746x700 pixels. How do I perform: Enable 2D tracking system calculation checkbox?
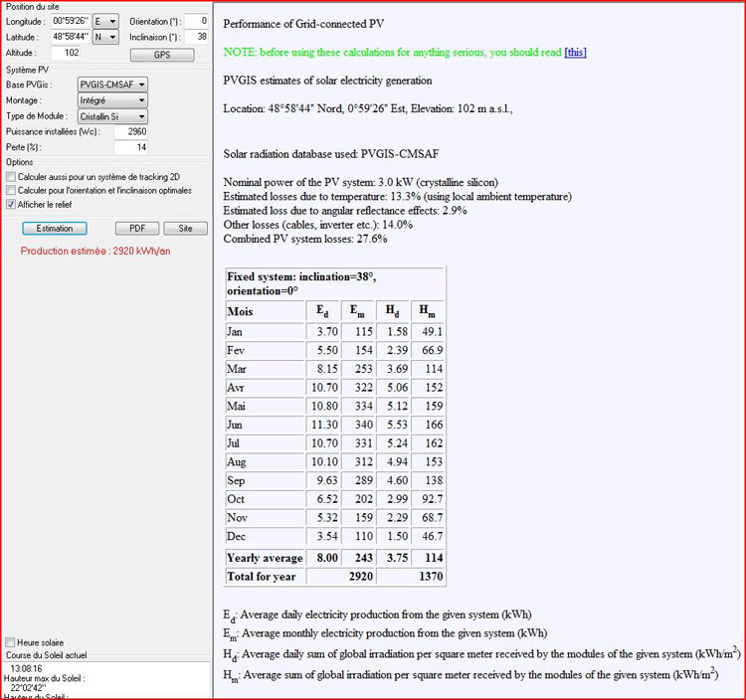click(10, 176)
